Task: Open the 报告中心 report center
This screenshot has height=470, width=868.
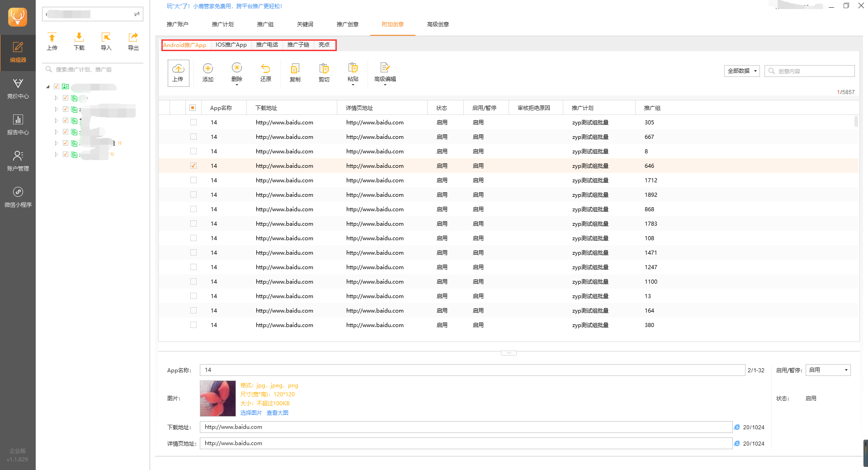Action: 18,125
